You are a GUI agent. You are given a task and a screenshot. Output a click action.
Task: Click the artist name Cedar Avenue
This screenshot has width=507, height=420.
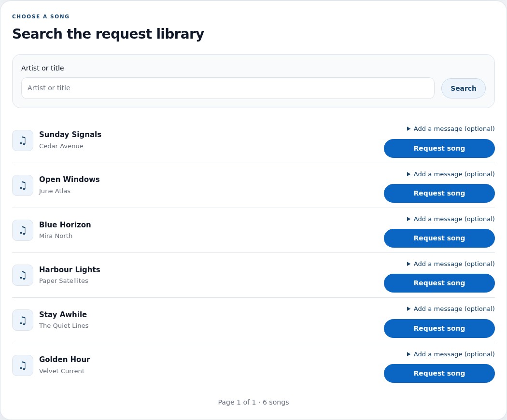click(61, 146)
